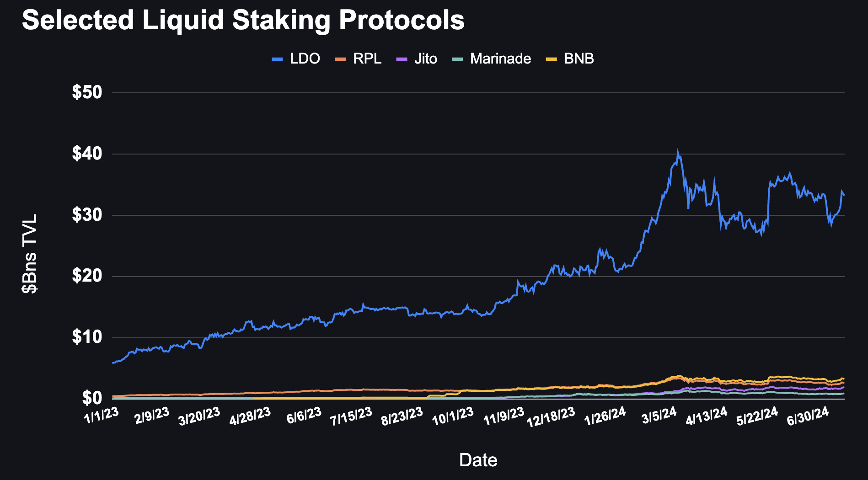Click the yellow BNB legend swatch

coord(552,59)
